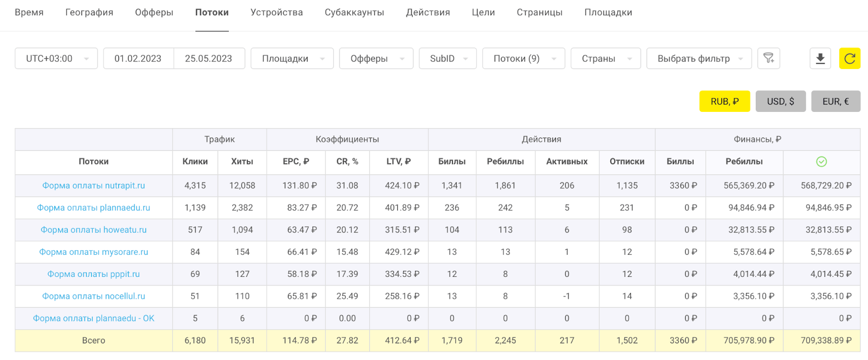Click the Финансы, ₽ group header
This screenshot has width=868, height=360.
point(758,140)
